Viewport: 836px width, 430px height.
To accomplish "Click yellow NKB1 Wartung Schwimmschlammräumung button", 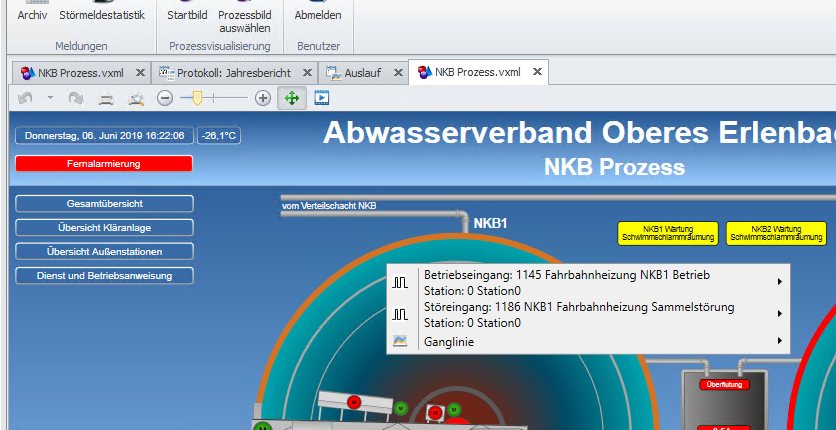I will 668,233.
